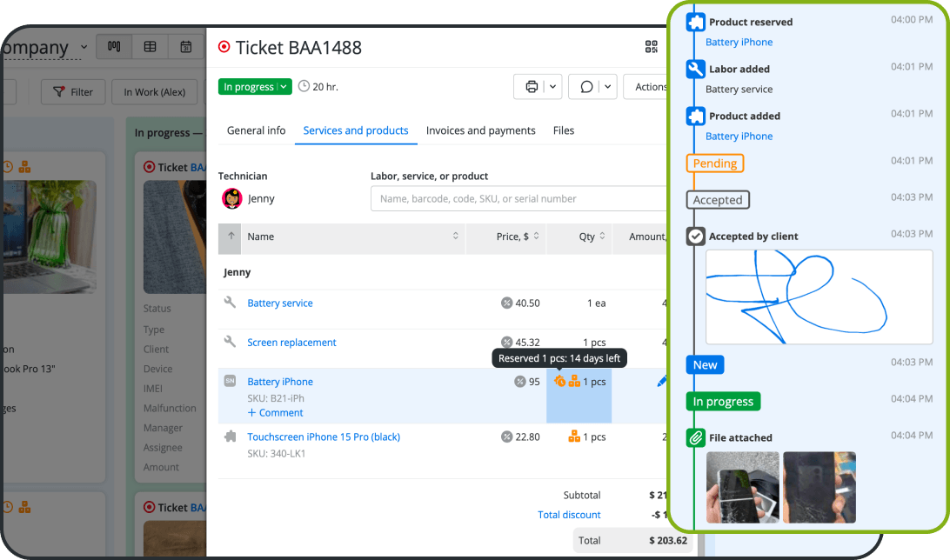Sort table by Price column
The width and height of the screenshot is (950, 560).
coord(506,237)
